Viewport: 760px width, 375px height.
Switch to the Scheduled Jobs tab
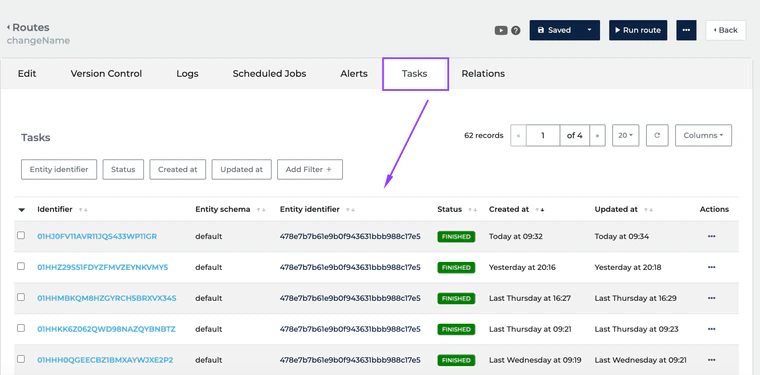[x=269, y=74]
